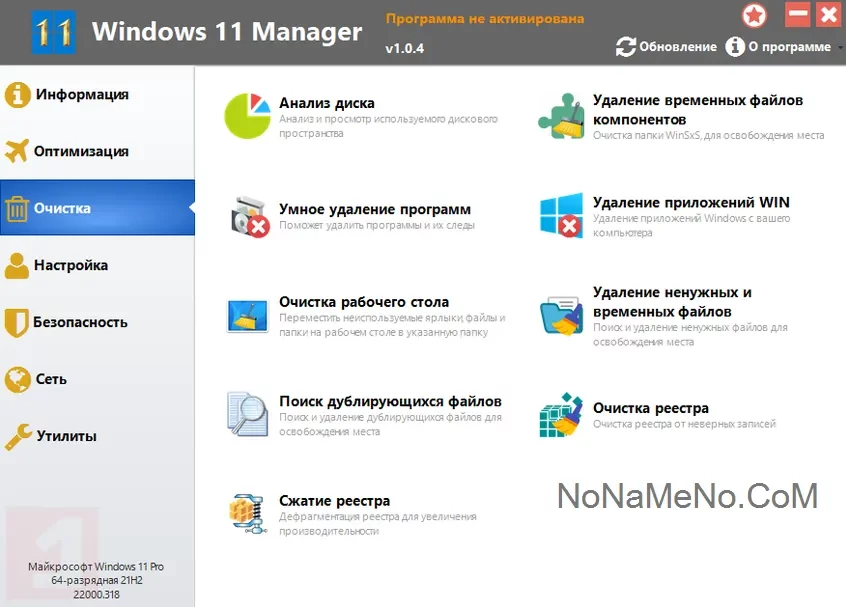Click the Удаление временных файлов компонентов link

click(x=697, y=110)
